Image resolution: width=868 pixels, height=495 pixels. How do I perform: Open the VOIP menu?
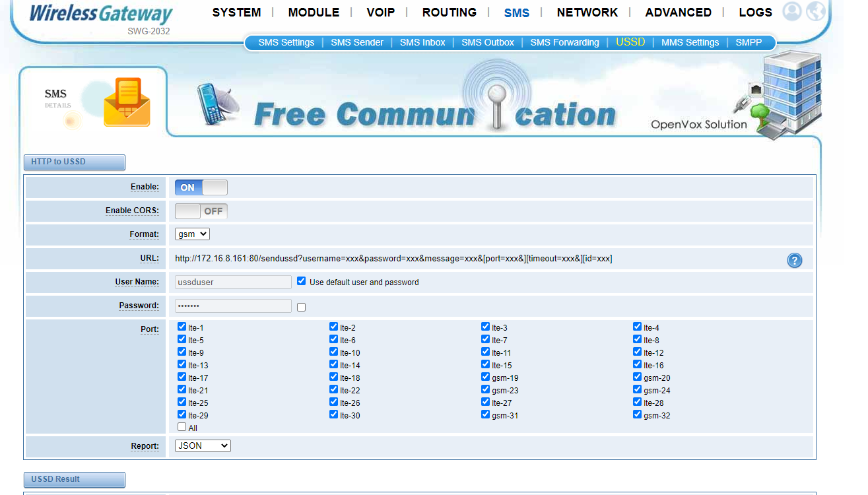(x=381, y=13)
